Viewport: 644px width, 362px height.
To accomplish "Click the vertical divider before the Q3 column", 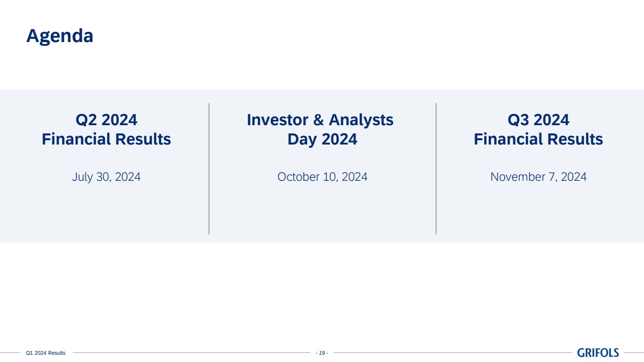I will (x=436, y=169).
